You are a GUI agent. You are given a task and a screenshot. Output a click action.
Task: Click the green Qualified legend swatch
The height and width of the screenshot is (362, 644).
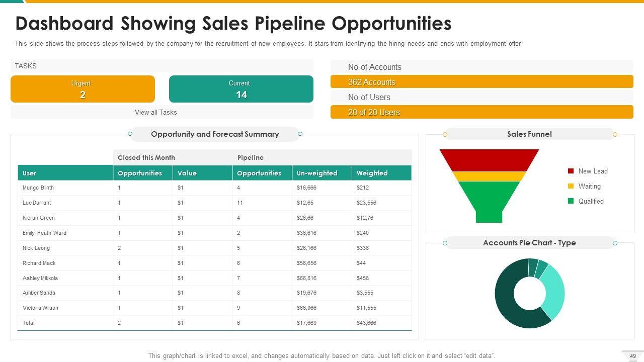click(x=571, y=202)
